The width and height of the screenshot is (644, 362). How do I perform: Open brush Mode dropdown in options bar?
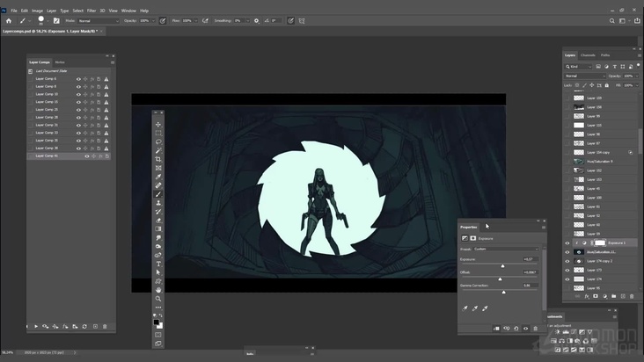[x=99, y=20]
